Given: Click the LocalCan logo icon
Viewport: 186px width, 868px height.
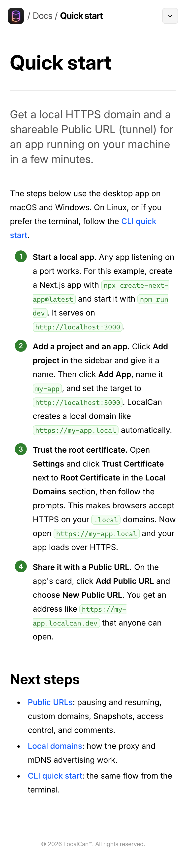Looking at the screenshot, I should (x=16, y=16).
